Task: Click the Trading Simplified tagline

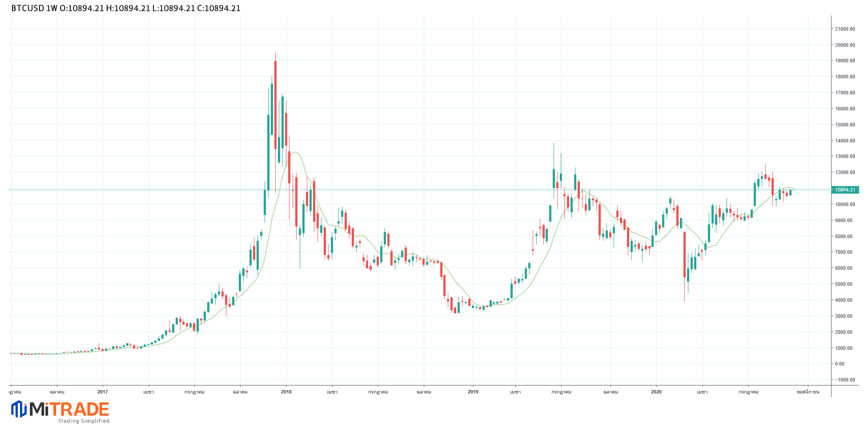Action: tap(84, 421)
